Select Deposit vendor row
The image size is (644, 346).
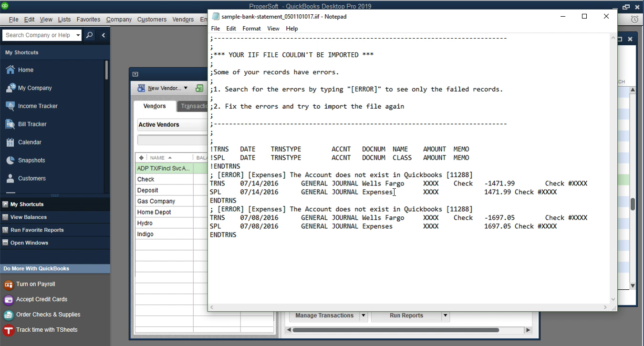[x=164, y=190]
